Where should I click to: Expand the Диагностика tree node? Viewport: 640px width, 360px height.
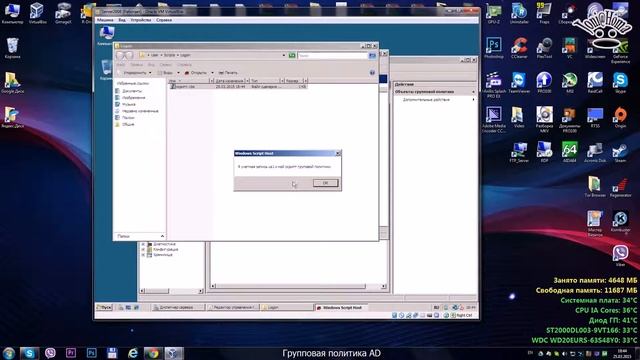coord(143,244)
